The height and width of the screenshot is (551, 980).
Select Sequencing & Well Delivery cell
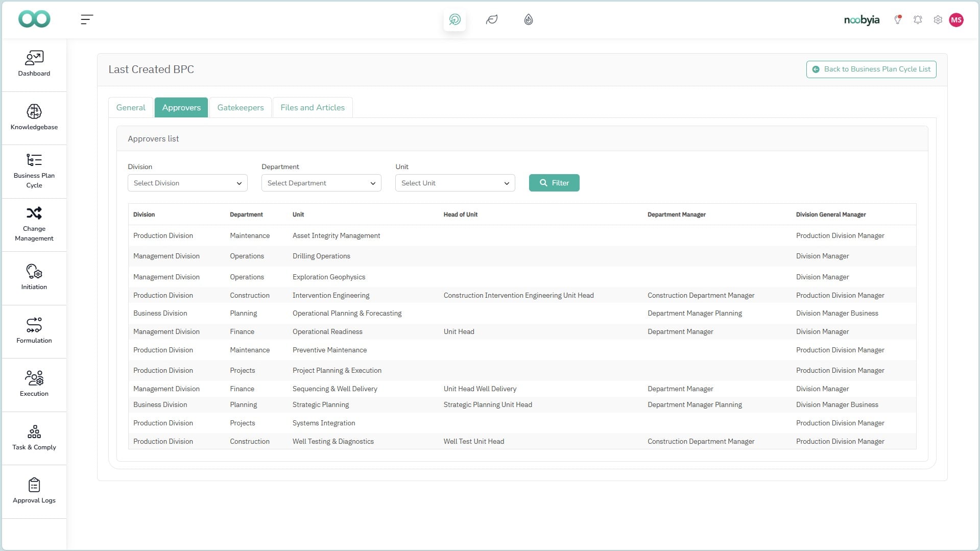click(x=335, y=389)
